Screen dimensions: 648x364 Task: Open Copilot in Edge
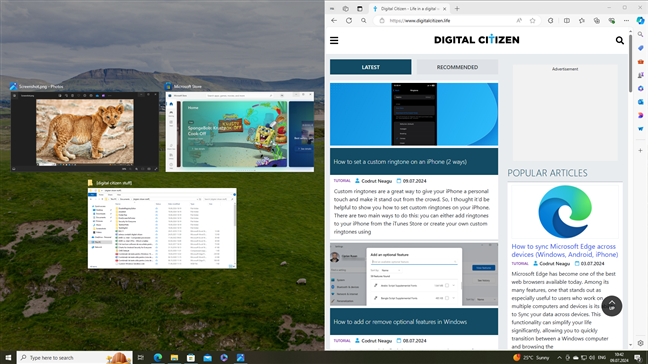[640, 21]
